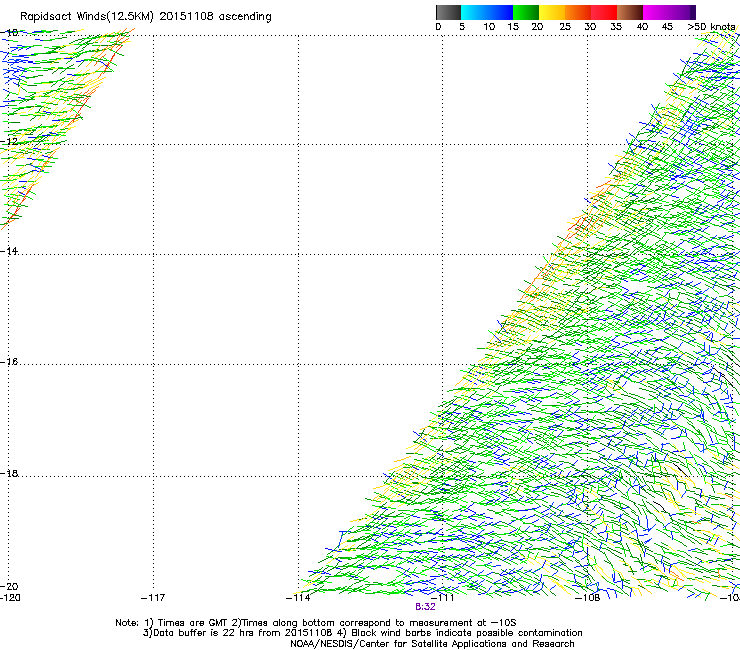Click the 'Times are GMT' note line
Image resolution: width=740 pixels, height=650 pixels.
point(316,623)
